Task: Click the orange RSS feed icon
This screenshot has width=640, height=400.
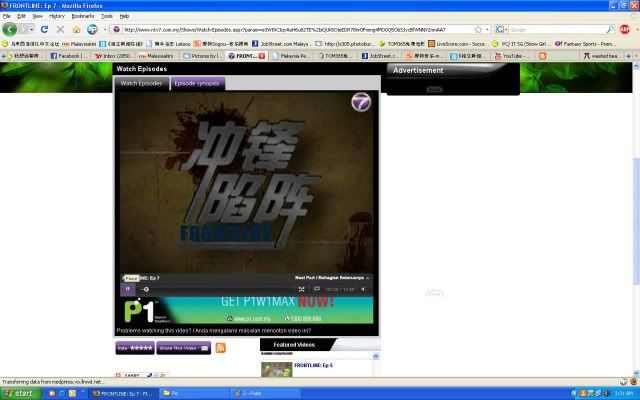Action: (x=220, y=348)
